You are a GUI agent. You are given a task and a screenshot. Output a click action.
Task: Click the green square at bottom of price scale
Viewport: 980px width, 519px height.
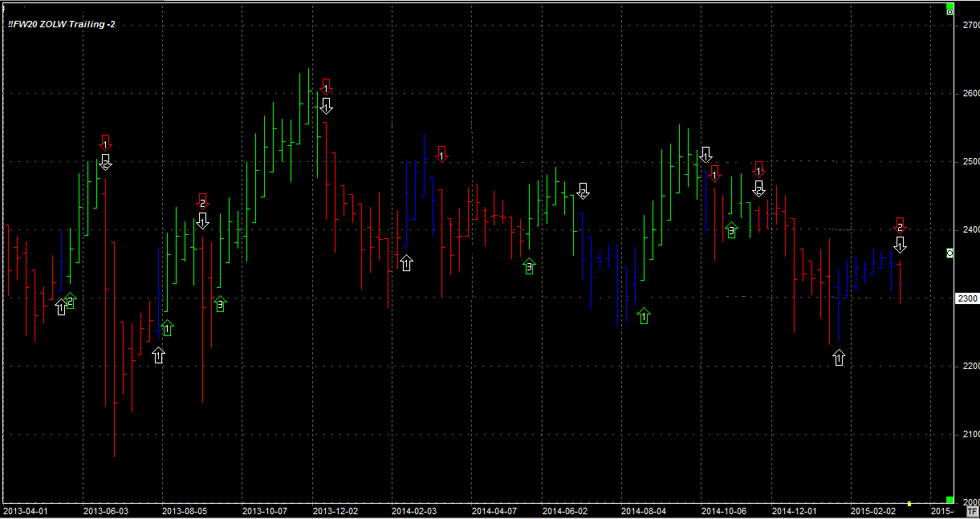tap(950, 500)
